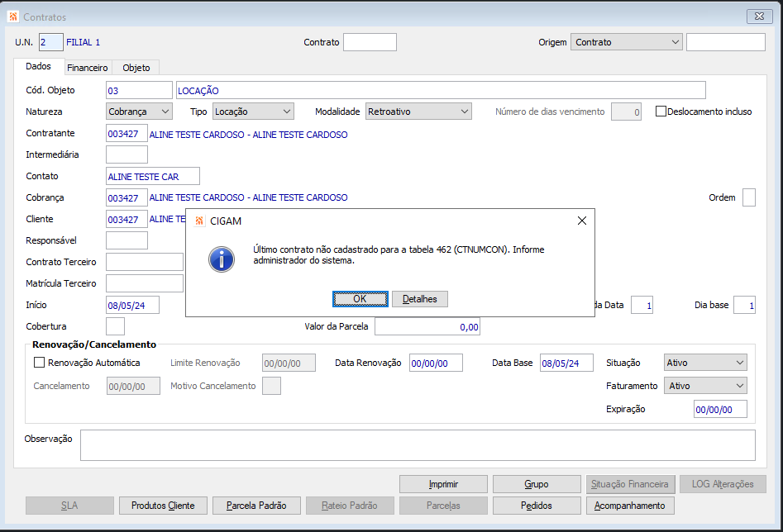Open Acompanhamento
The width and height of the screenshot is (783, 532).
point(630,505)
